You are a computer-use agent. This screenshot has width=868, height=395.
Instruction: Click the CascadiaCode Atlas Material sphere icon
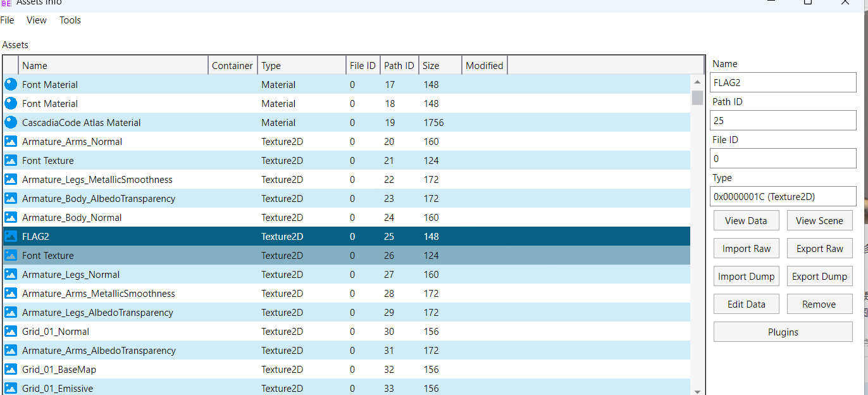click(x=11, y=122)
